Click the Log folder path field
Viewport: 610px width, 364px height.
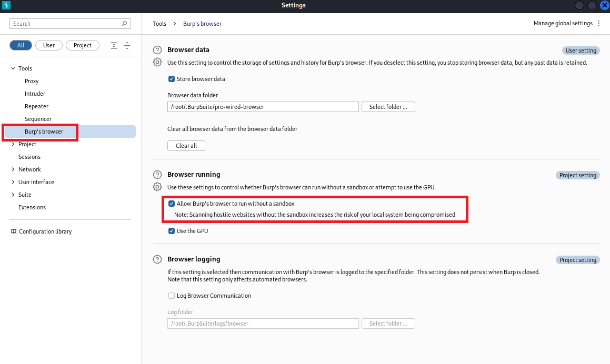[263, 323]
